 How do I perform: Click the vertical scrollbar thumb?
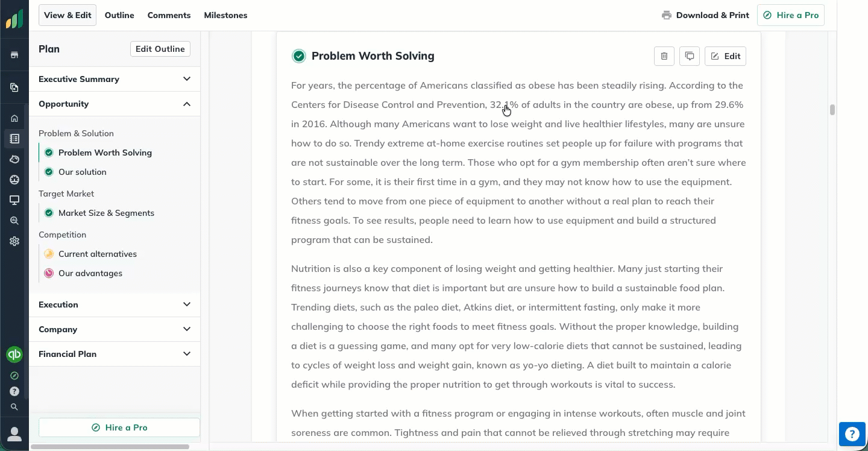click(832, 110)
